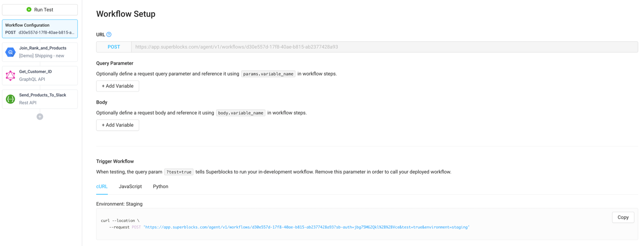Add Variable under Body section
The image size is (644, 246).
click(x=118, y=125)
